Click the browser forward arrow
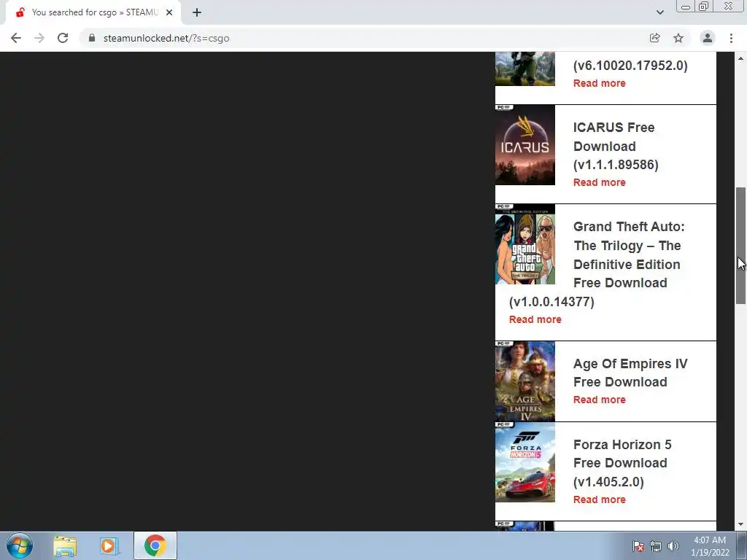 [x=39, y=38]
